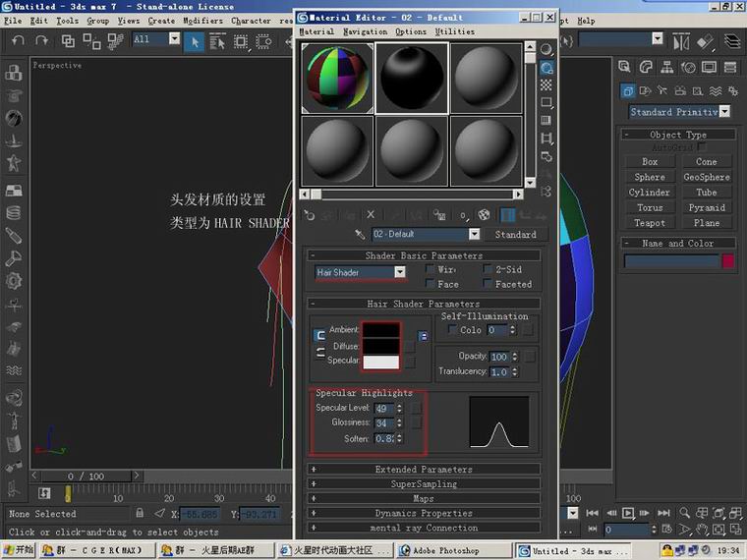
Task: Click the Specular white color swatch
Action: pos(381,362)
